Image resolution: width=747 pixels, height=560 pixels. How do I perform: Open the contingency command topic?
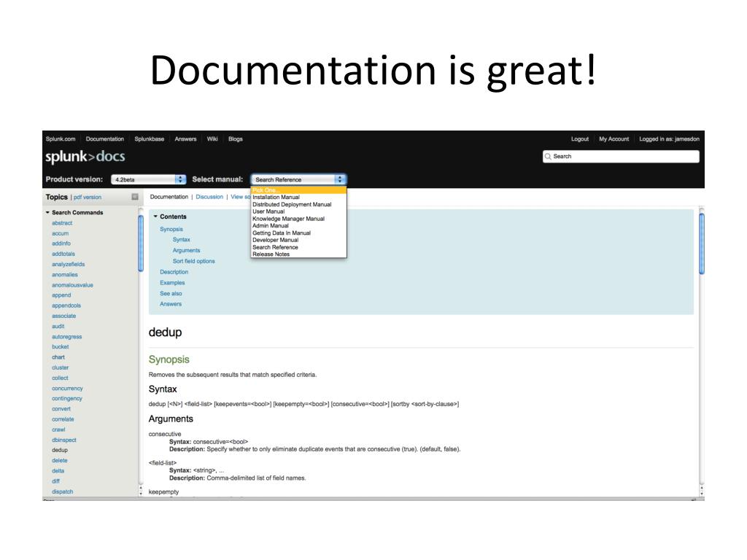(66, 399)
